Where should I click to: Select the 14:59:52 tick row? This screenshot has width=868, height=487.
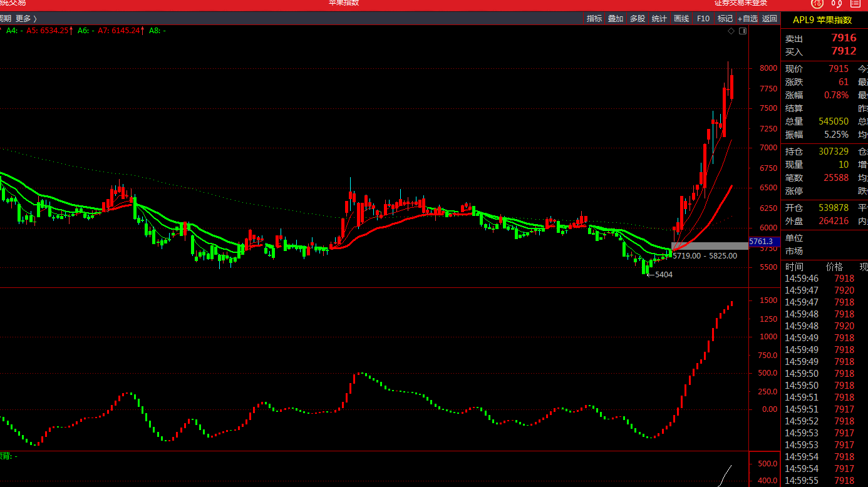pyautogui.click(x=825, y=421)
